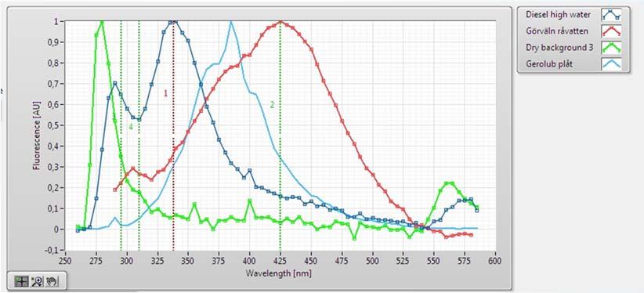
Task: Click the y-axis tick value '0,7'
Action: pos(54,84)
